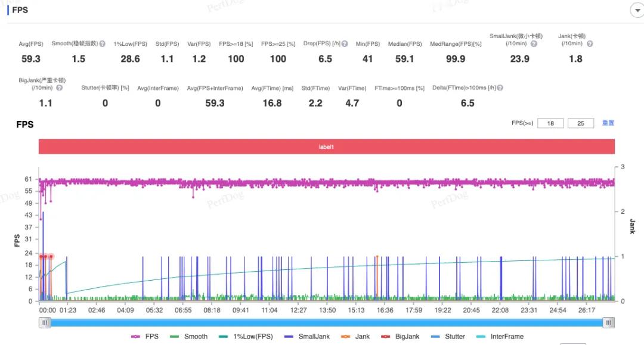644x345 pixels.
Task: Click the SmallJank value 23.9
Action: coord(519,59)
